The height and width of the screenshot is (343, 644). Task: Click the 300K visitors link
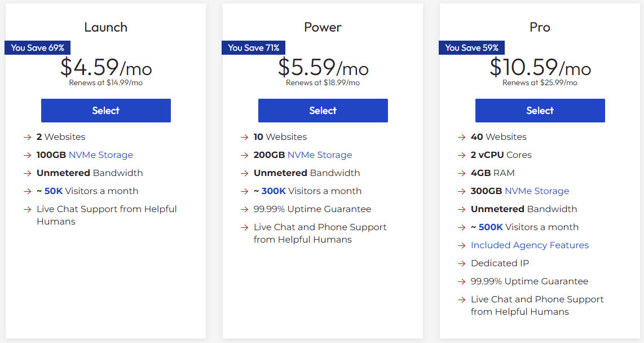[274, 191]
